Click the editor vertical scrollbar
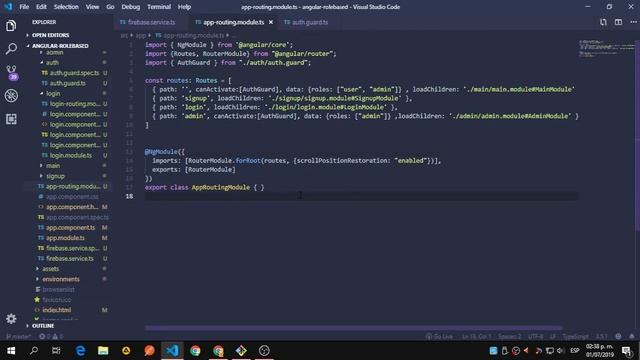Screen dimensions: 640x360 click(x=637, y=135)
